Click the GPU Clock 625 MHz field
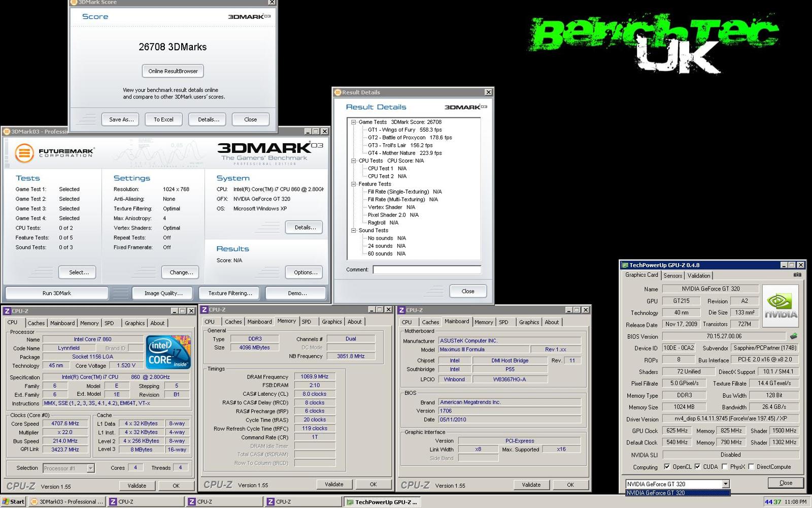 (x=677, y=430)
